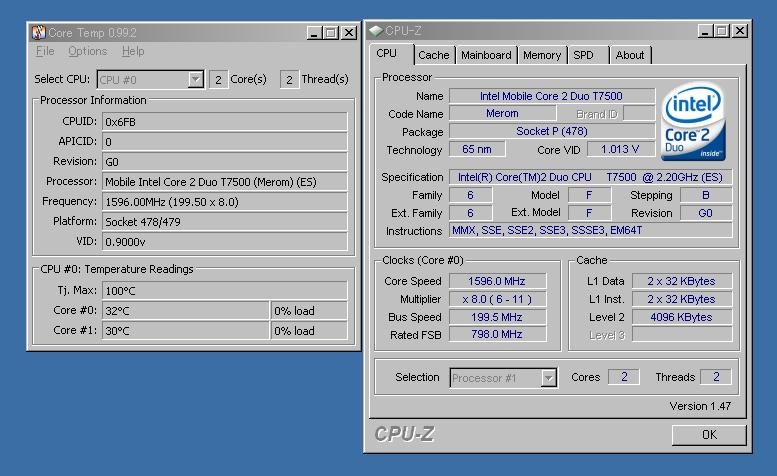Click the Multiplier value x 8.0 ( 6 - 11 )
This screenshot has height=476, width=777.
click(498, 299)
